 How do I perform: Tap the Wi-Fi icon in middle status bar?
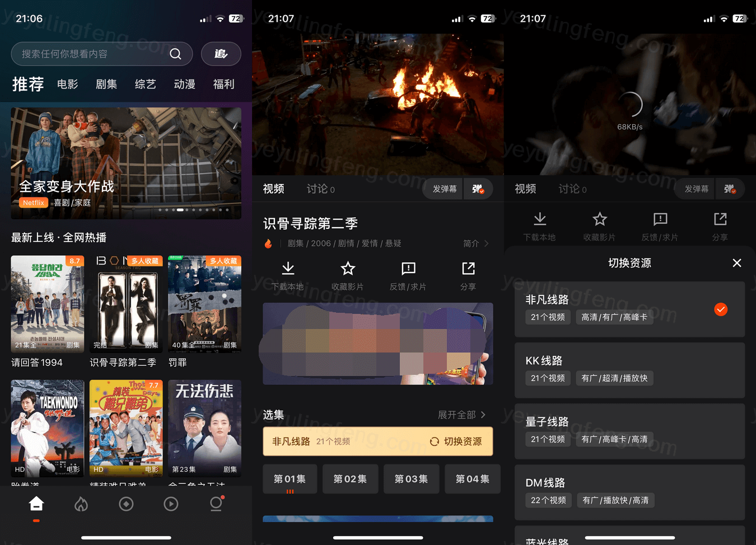click(x=472, y=18)
